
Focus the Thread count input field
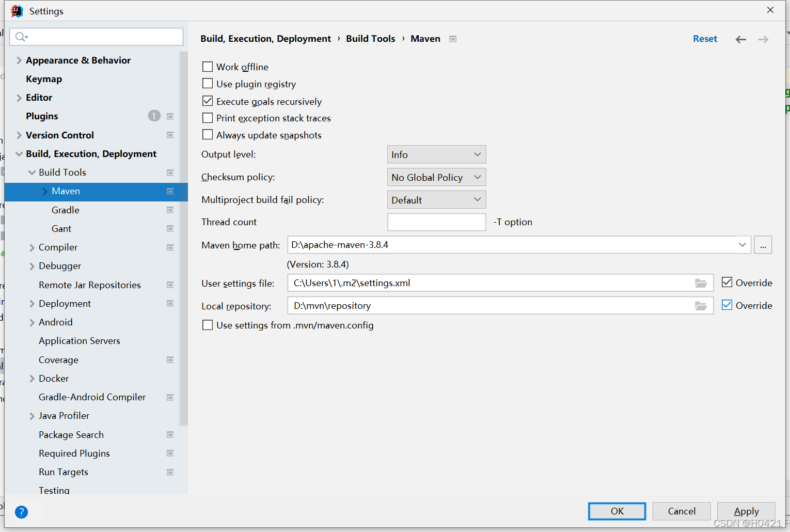click(x=436, y=222)
